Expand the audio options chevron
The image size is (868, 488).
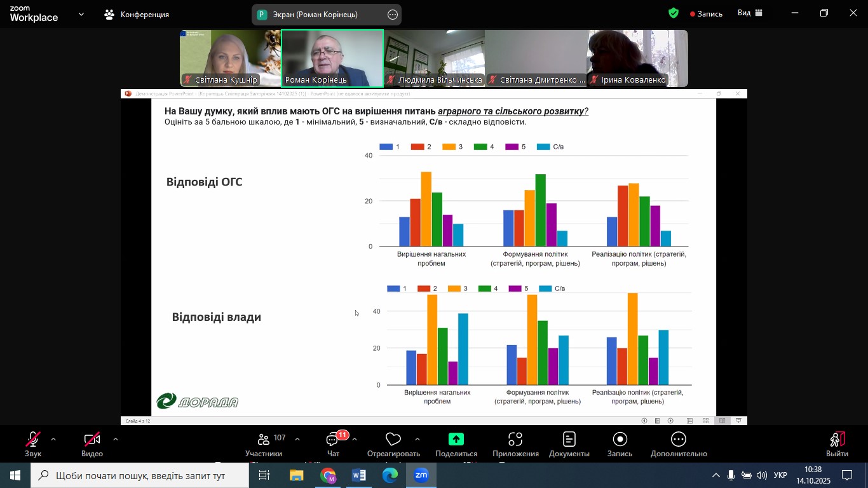coord(53,439)
